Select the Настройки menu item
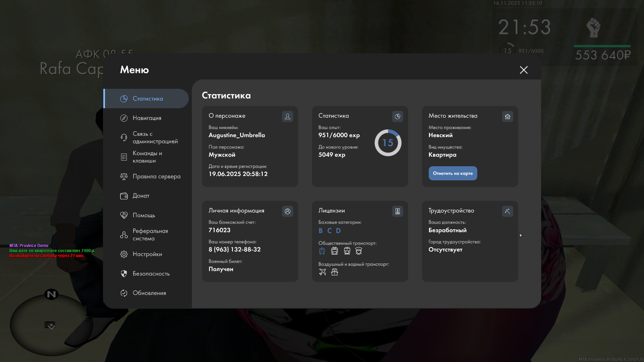 pyautogui.click(x=147, y=254)
